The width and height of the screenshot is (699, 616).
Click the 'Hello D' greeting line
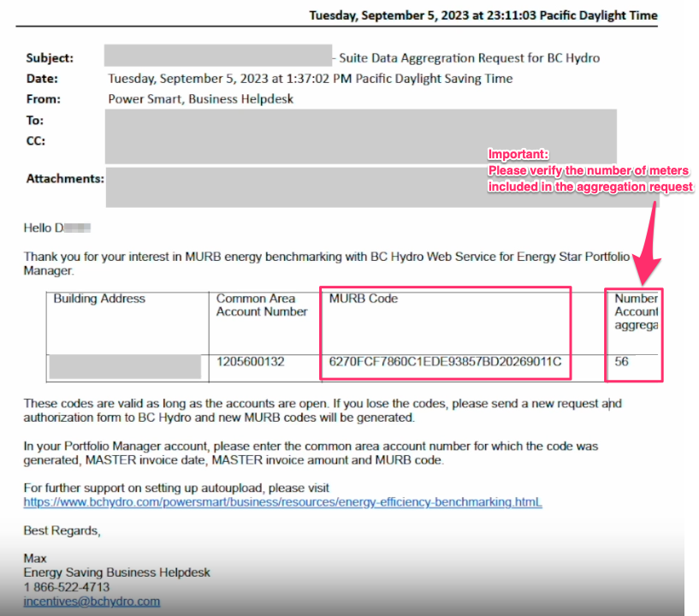pos(56,228)
